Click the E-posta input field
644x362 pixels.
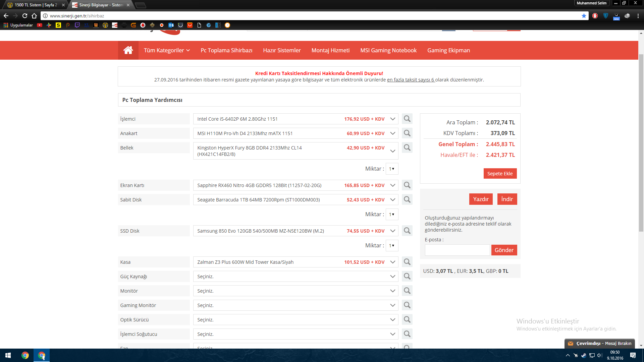click(x=457, y=250)
